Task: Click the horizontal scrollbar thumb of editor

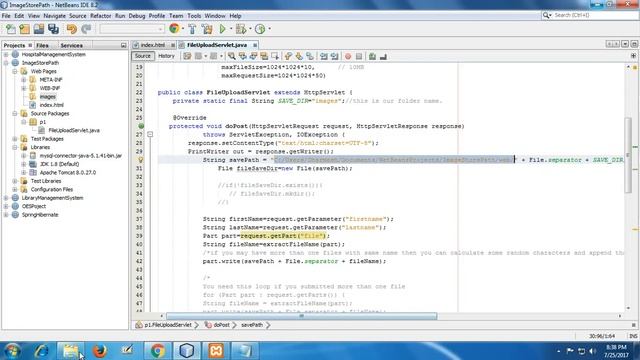Action: coord(301,316)
